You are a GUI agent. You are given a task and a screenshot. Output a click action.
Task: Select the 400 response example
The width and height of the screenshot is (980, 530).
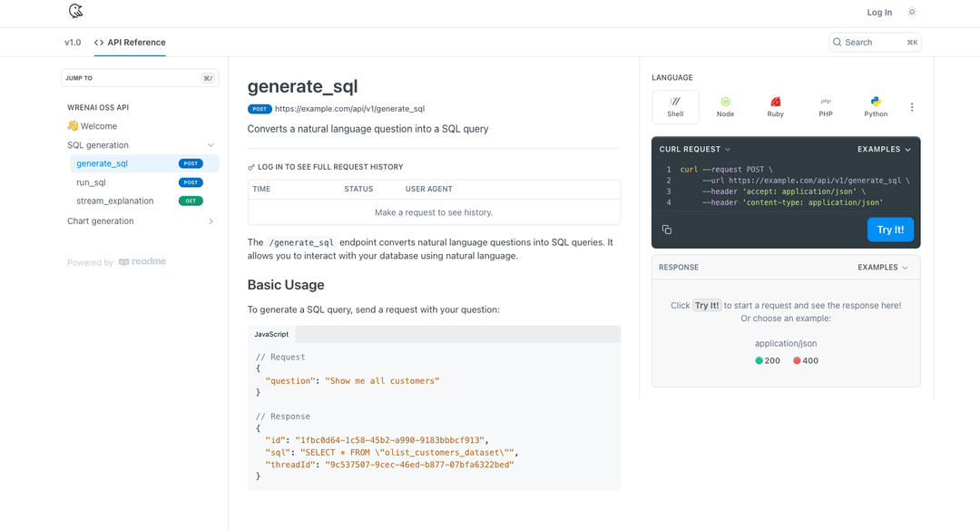[806, 360]
